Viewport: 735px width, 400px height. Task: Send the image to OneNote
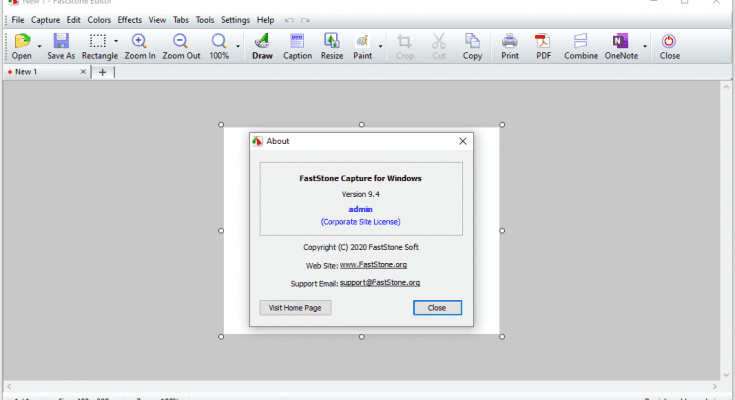(x=621, y=46)
